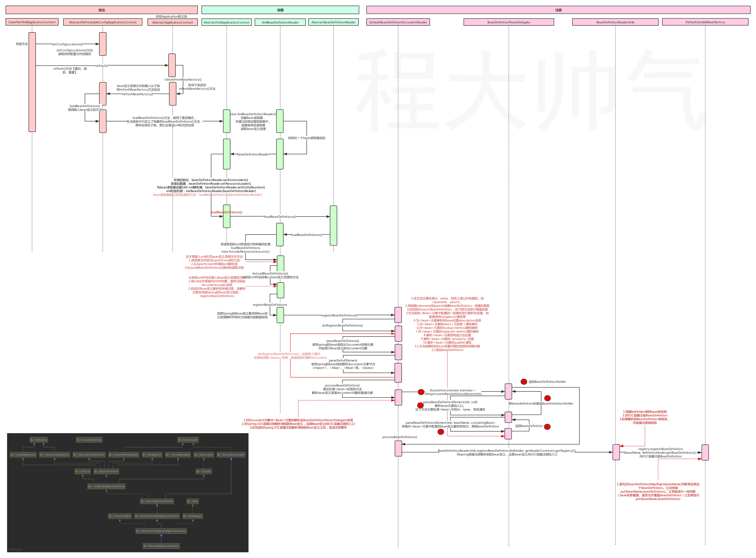
Task: Click "将beandefinition封装成BeanDefinitionHolder" label
Action: [541, 404]
